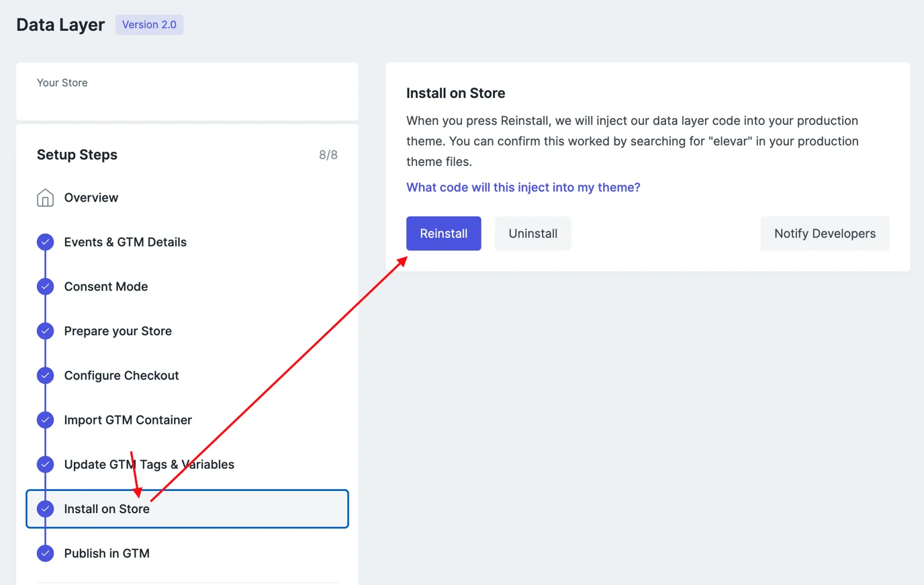This screenshot has width=924, height=585.
Task: Click the checkmark icon next to Events & GTM Details
Action: point(44,242)
